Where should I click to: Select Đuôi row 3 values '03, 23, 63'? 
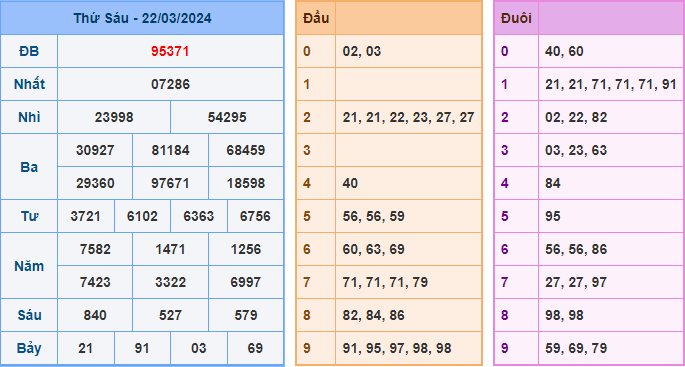coord(576,150)
